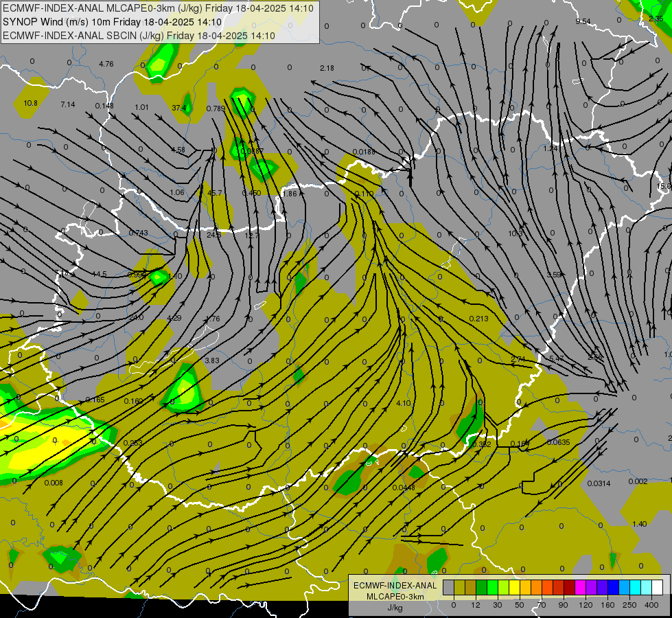Viewport: 672px width, 618px height.
Task: Click the map value 0.213
Action: 478,318
